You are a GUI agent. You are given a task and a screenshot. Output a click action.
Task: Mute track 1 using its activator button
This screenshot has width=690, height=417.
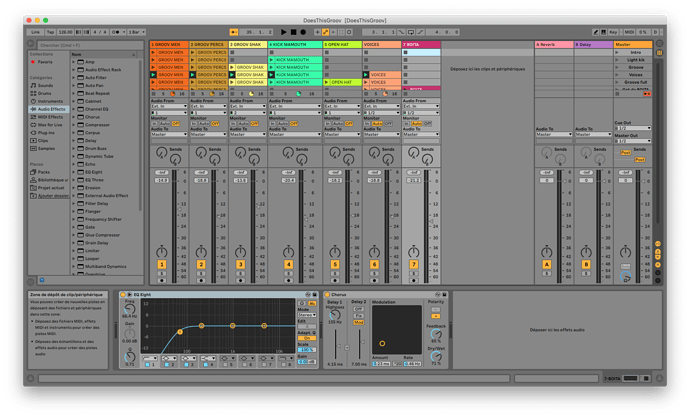point(161,264)
